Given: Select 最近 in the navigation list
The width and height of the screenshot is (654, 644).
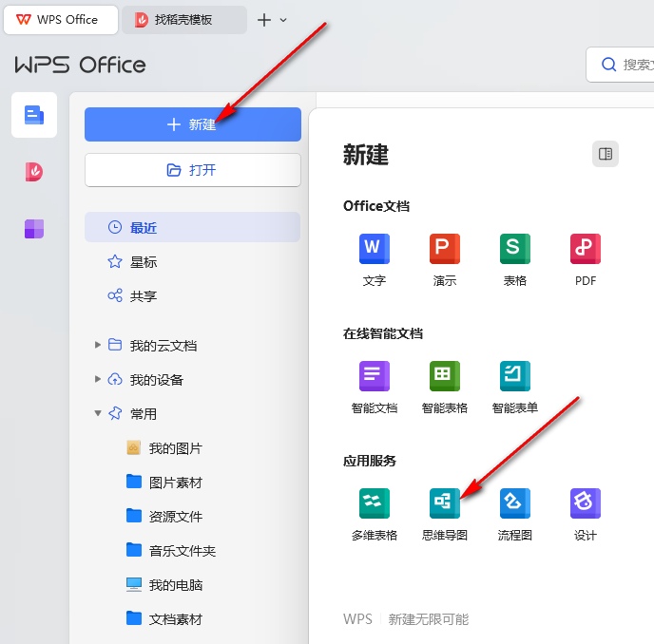Looking at the screenshot, I should [x=192, y=227].
